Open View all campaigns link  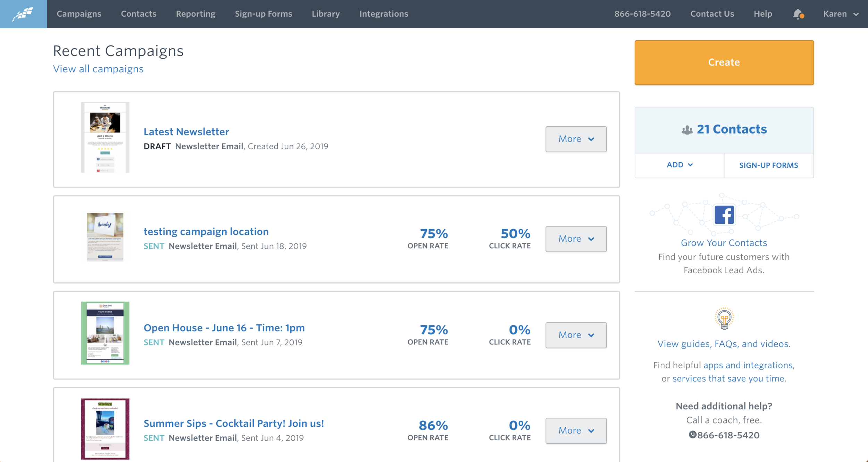pos(98,69)
